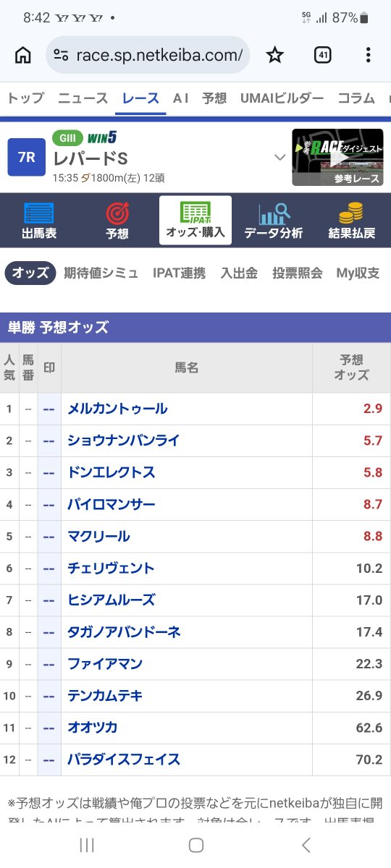Select the オッズ・購入 IPAT icon
This screenshot has width=391, height=868.
(195, 221)
